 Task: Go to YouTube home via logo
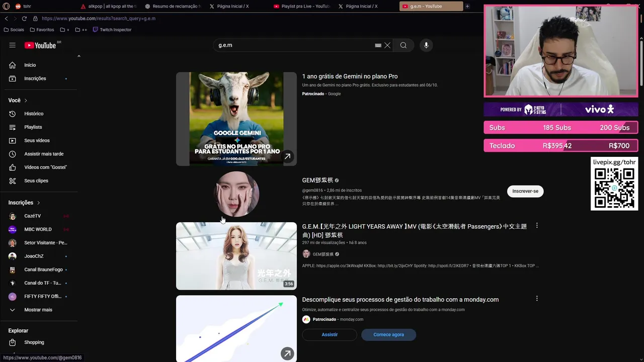[x=40, y=45]
